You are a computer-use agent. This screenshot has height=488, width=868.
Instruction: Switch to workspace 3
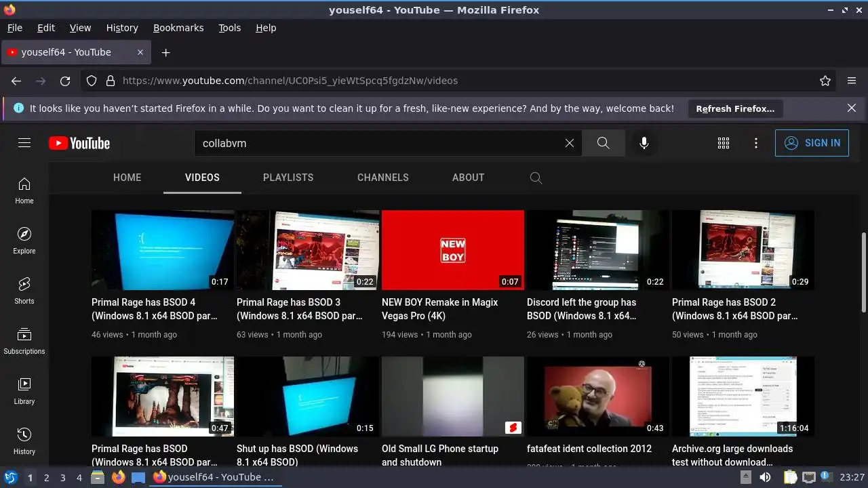[x=63, y=477]
